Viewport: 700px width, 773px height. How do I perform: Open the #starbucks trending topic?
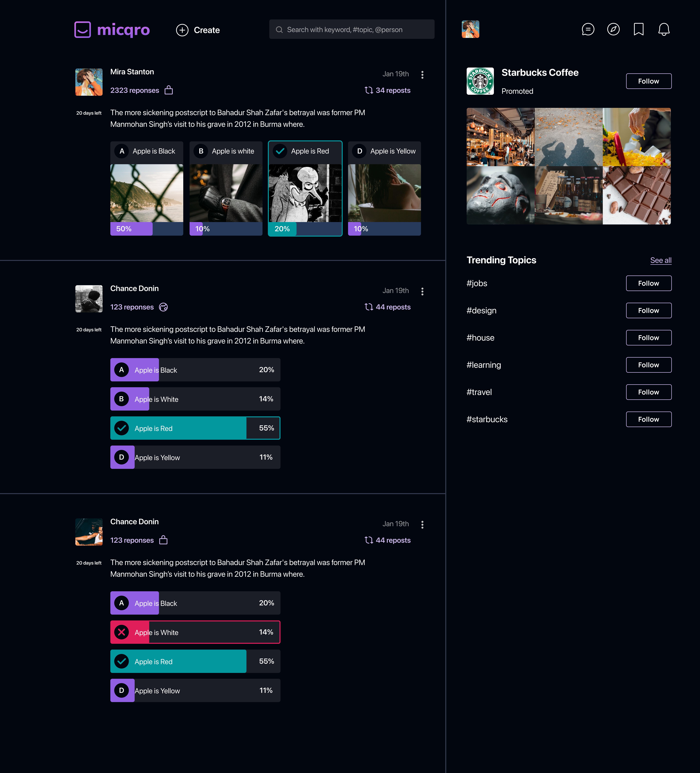click(487, 419)
